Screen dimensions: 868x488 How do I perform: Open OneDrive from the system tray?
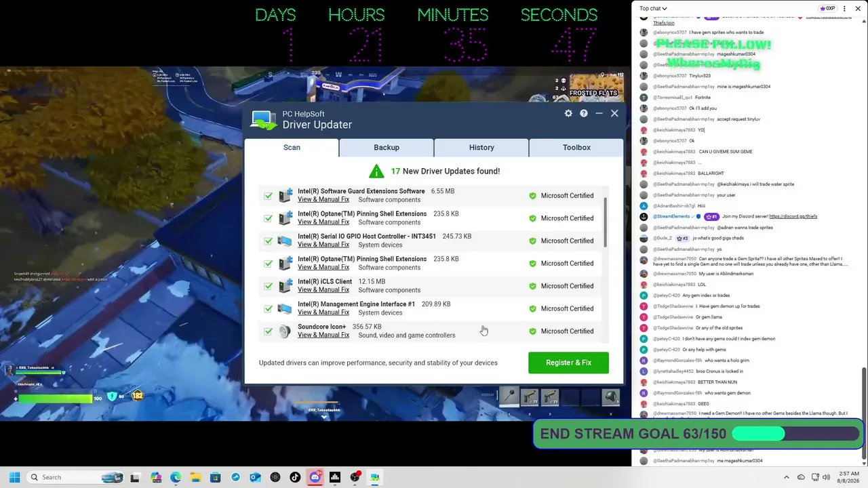coord(801,477)
